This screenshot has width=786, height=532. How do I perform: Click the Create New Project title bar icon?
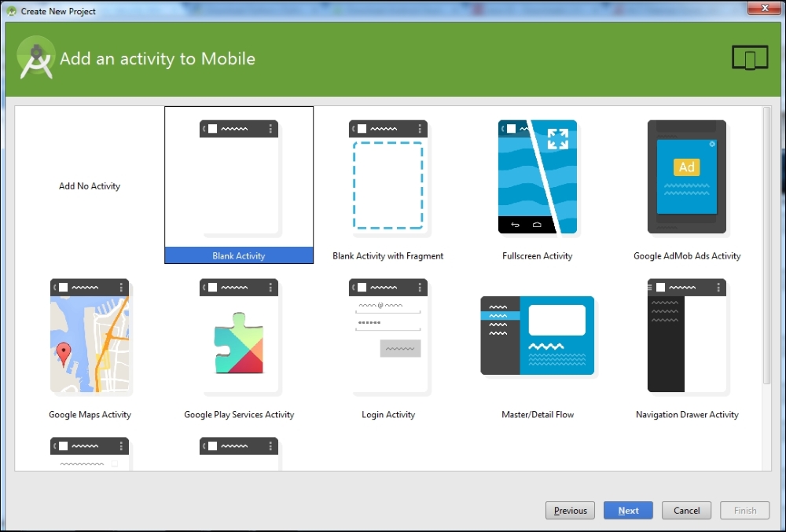tap(11, 11)
